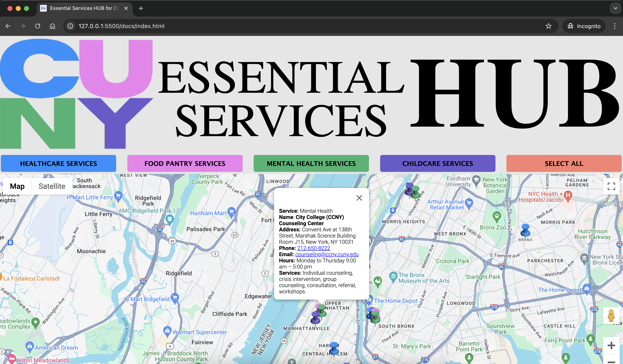
Task: Bookmark this page with the star icon
Action: tap(548, 26)
